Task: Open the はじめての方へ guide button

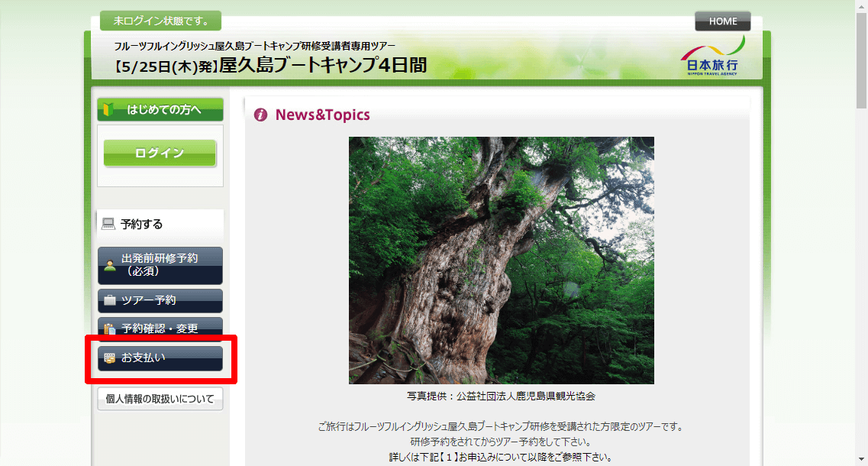Action: click(160, 109)
